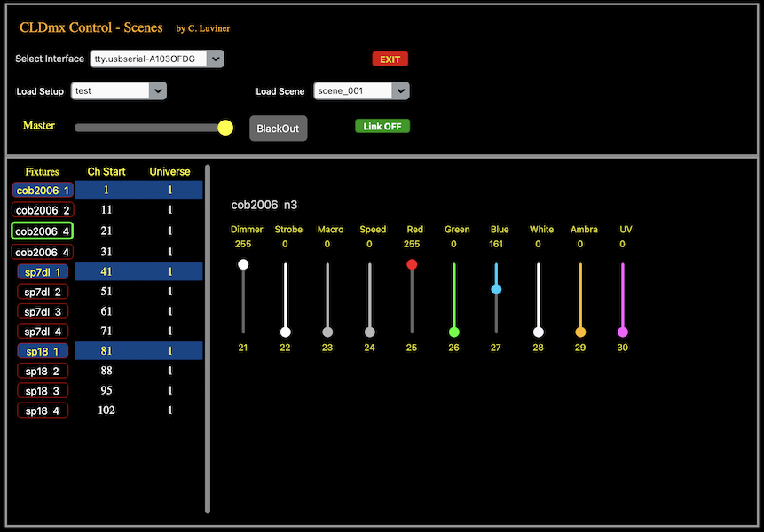Open the Select Interface dropdown
The image size is (764, 532).
(x=156, y=59)
